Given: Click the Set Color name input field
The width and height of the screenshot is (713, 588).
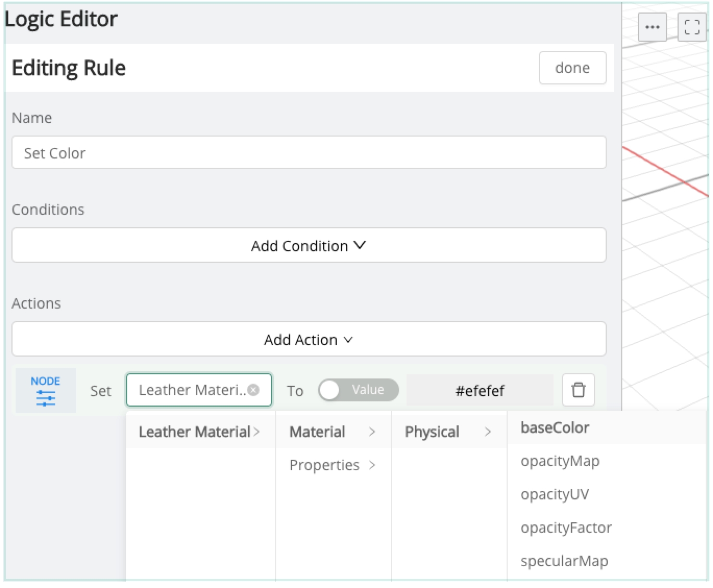Looking at the screenshot, I should [309, 153].
